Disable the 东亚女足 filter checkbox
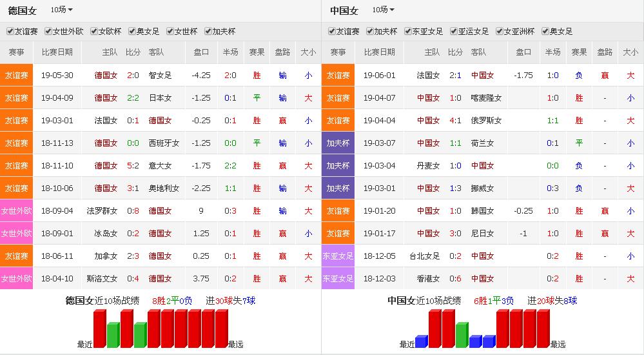This screenshot has height=355, width=644. 408,32
